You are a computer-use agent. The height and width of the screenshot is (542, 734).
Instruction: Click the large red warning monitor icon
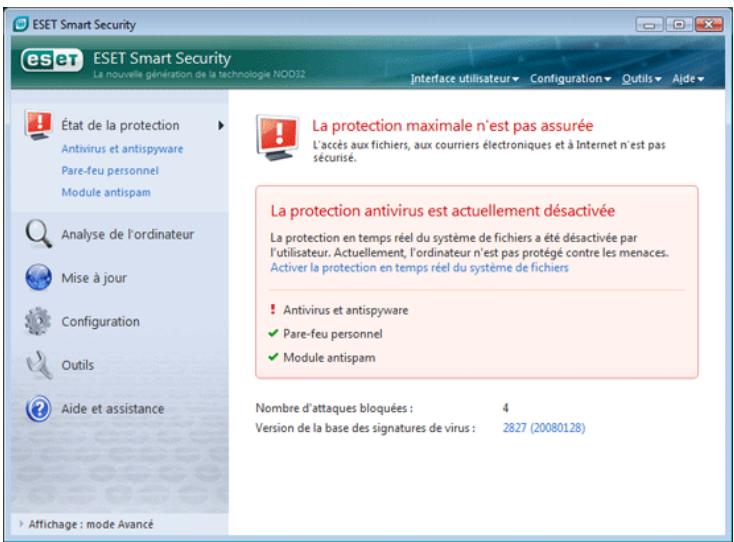(278, 138)
